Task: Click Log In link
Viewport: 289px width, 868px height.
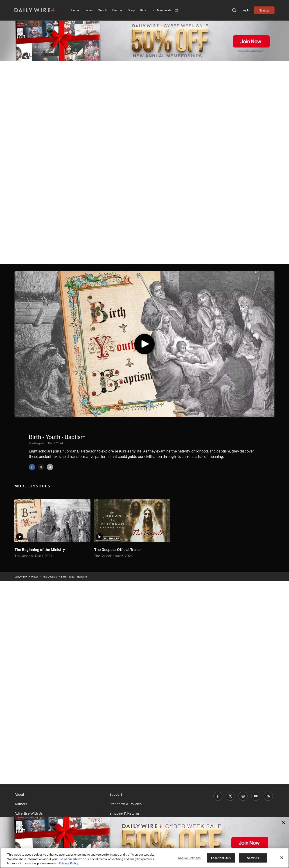Action: pyautogui.click(x=246, y=10)
